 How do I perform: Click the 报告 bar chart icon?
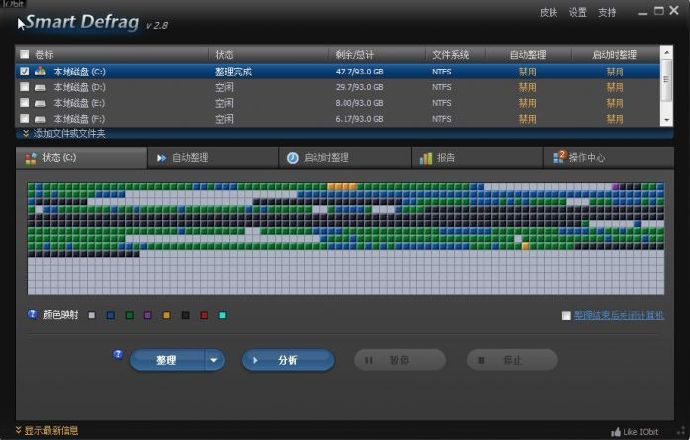pos(426,158)
